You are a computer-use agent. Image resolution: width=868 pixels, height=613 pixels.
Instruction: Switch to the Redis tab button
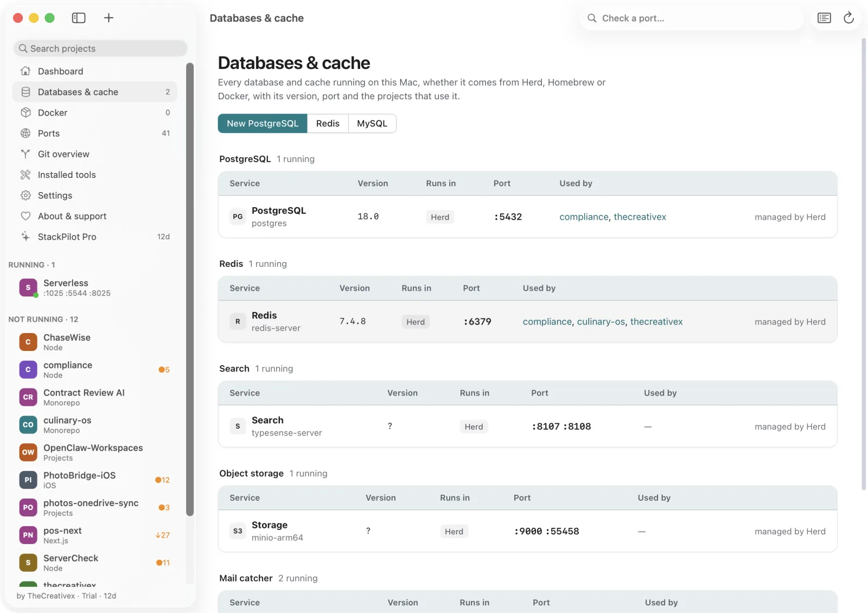[328, 123]
